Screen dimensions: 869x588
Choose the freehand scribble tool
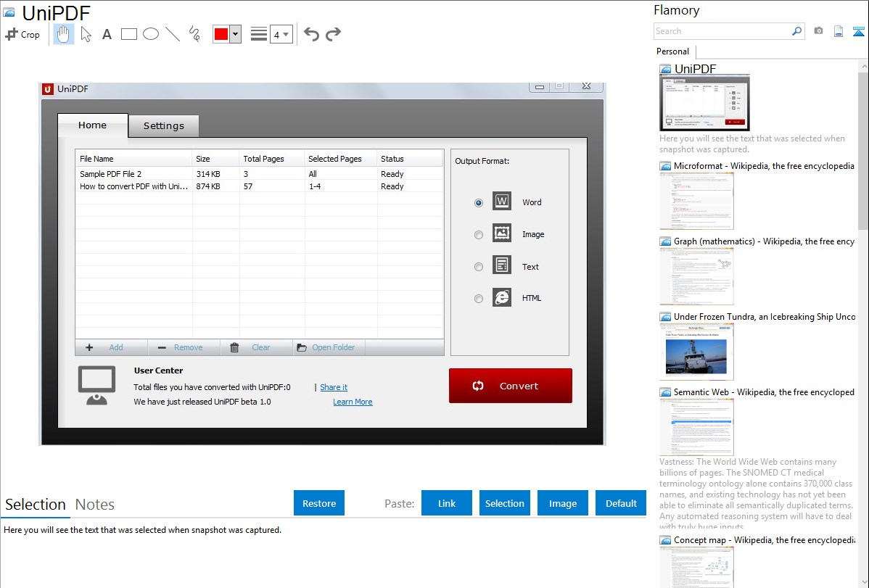pyautogui.click(x=194, y=34)
